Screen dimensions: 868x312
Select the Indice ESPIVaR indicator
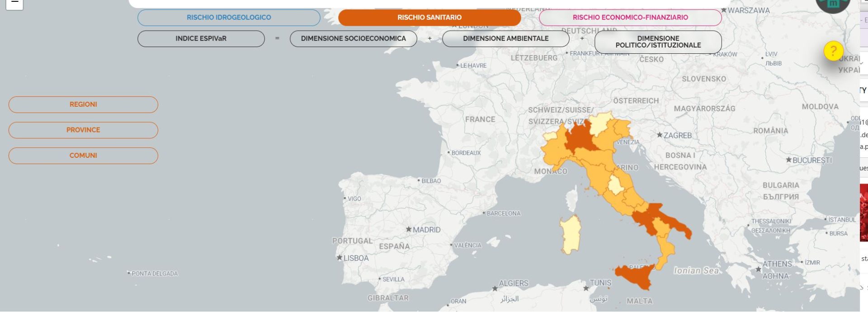(x=201, y=39)
